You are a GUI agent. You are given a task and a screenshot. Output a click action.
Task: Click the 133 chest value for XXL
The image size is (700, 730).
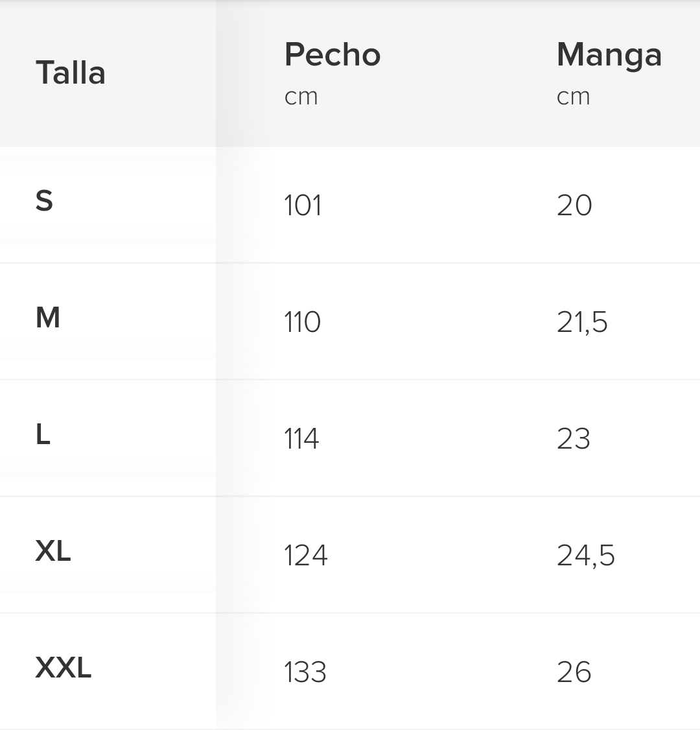305,673
